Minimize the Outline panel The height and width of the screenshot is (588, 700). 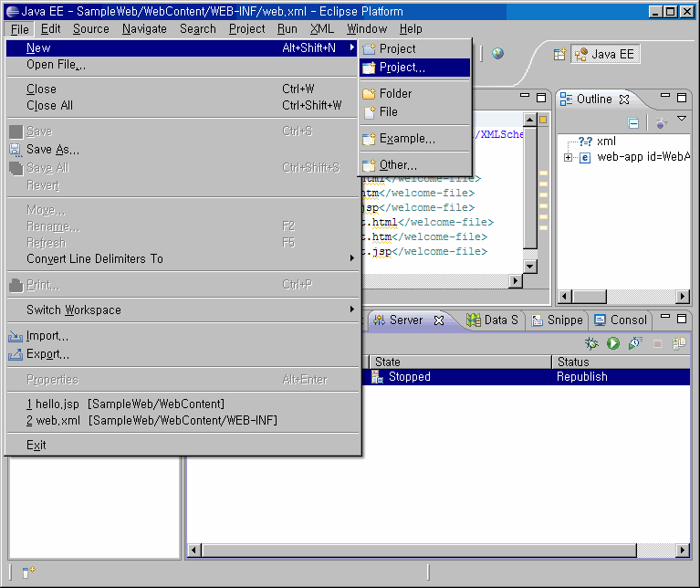click(663, 97)
